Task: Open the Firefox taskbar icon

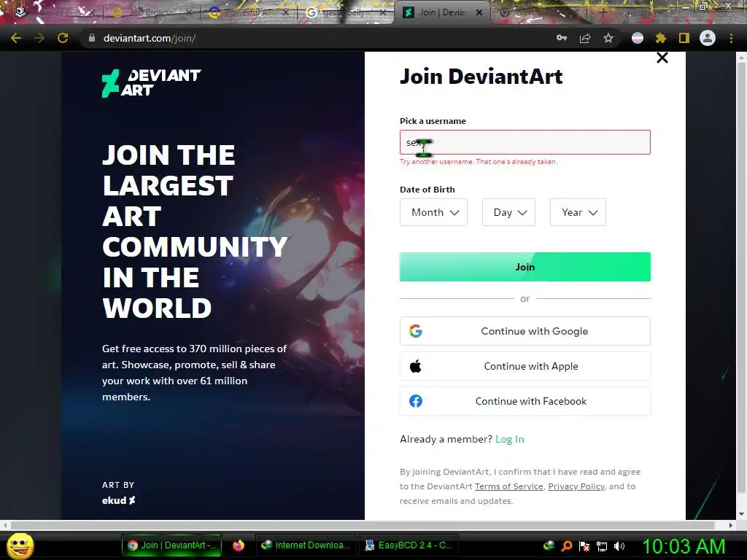Action: point(239,545)
